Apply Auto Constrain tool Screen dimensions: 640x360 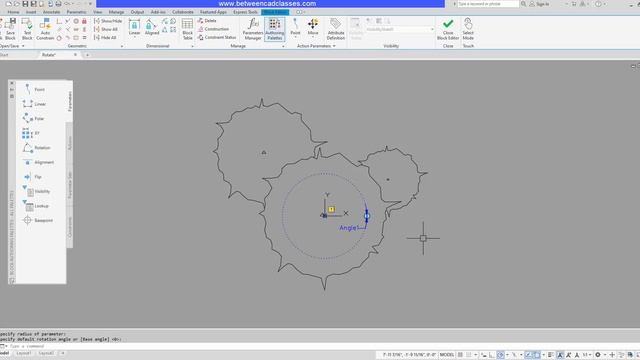(45, 29)
